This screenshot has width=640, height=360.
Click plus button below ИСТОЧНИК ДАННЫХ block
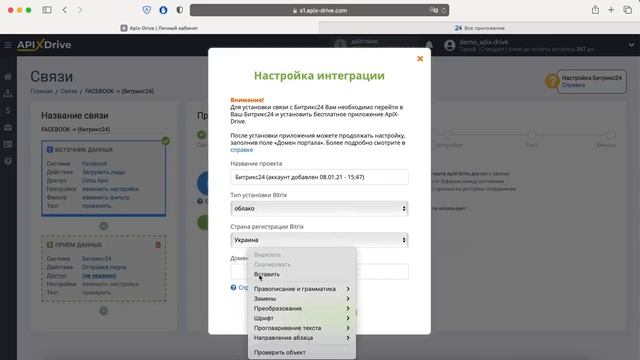[x=104, y=226]
